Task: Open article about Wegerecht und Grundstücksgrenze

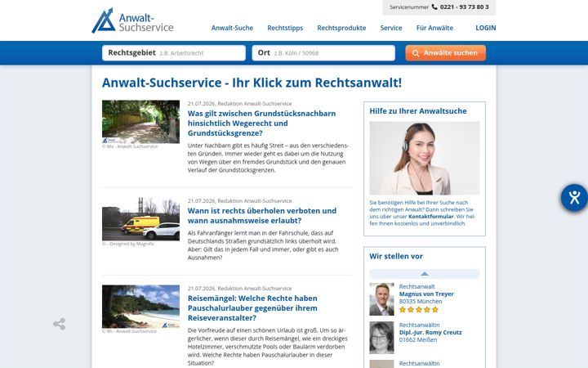Action: coord(262,123)
